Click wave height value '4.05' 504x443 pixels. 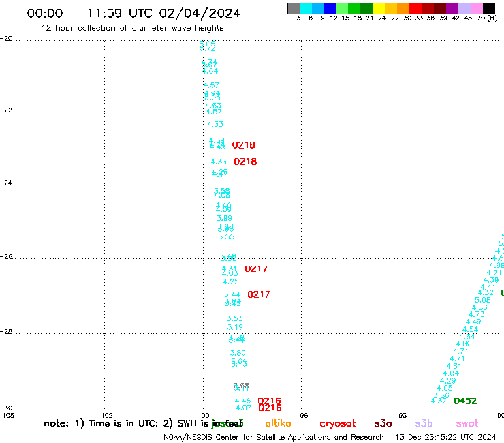[445, 388]
